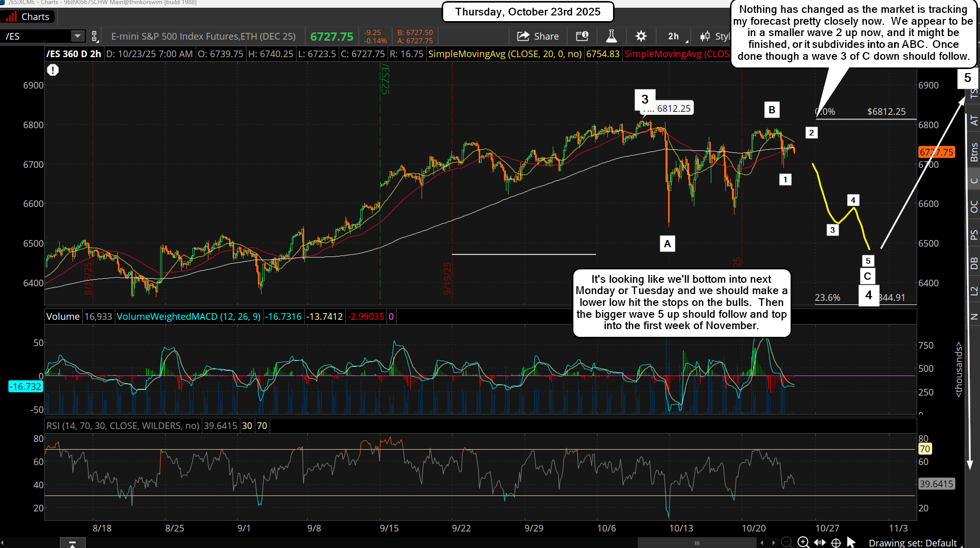This screenshot has height=548, width=980.
Task: Toggle the Btns sidebar panel
Action: pos(973,152)
